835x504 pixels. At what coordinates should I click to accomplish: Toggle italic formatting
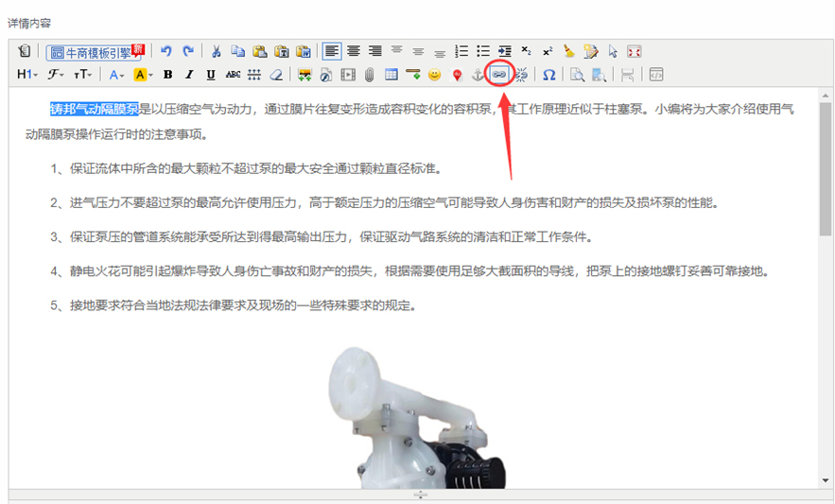[x=189, y=75]
